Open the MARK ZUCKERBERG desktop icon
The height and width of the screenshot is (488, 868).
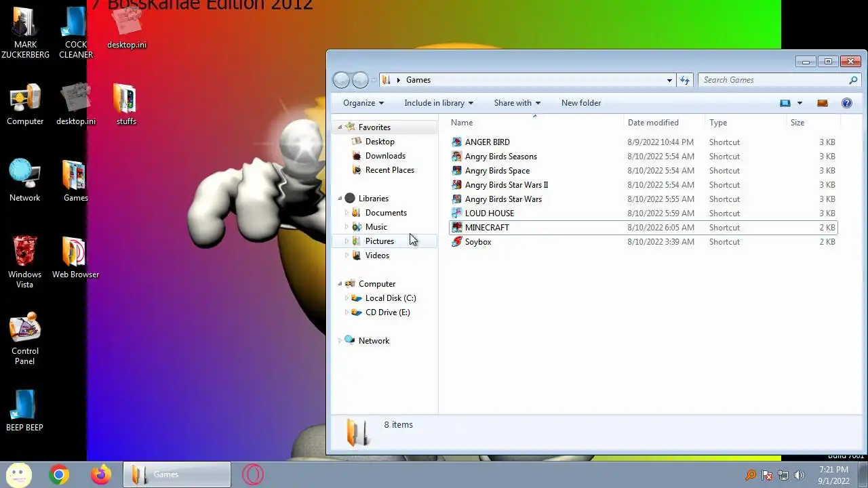(x=25, y=33)
